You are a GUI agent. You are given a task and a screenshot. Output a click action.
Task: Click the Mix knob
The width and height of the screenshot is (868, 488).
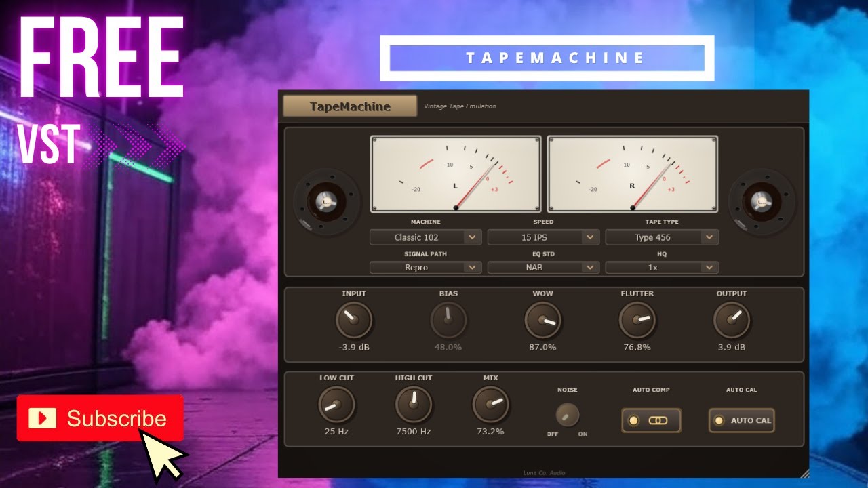click(x=490, y=405)
